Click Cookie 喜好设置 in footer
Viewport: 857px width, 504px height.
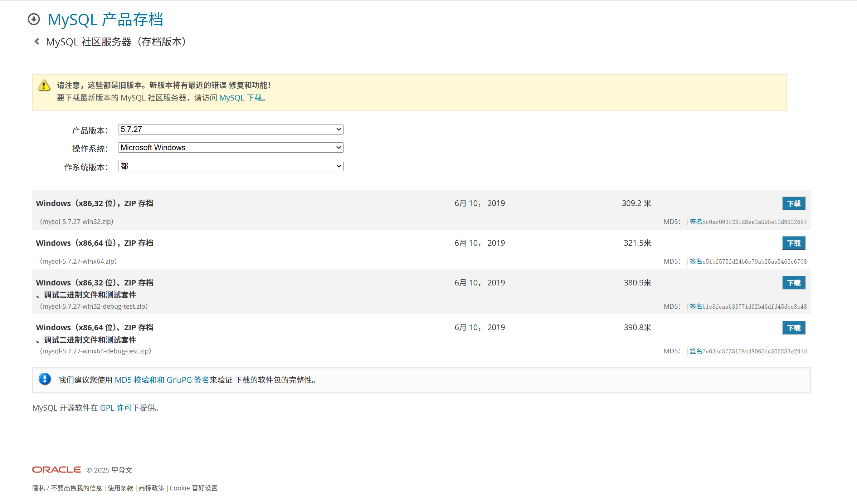coord(193,488)
